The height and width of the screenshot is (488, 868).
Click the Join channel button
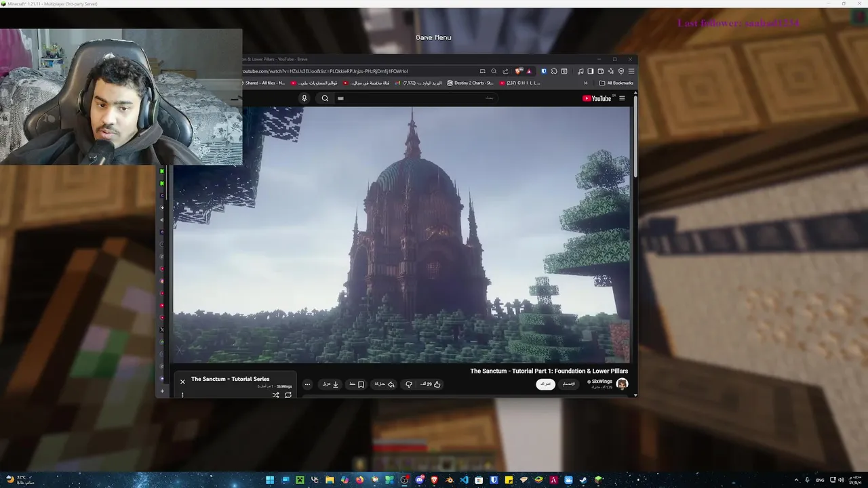568,384
